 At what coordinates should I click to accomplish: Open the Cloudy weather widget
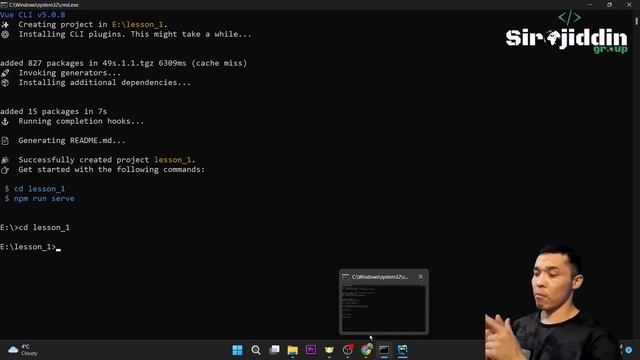click(23, 350)
